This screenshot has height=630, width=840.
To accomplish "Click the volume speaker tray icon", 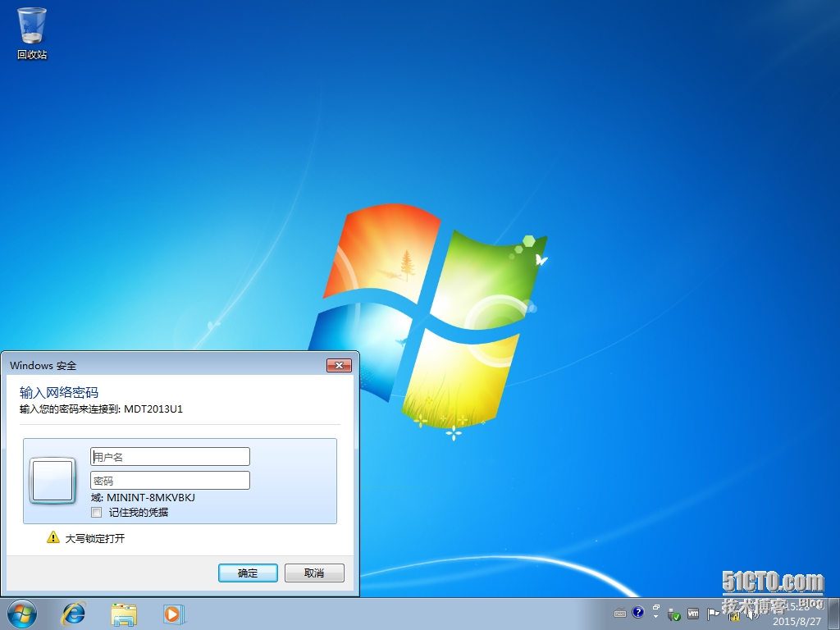I will (x=752, y=615).
